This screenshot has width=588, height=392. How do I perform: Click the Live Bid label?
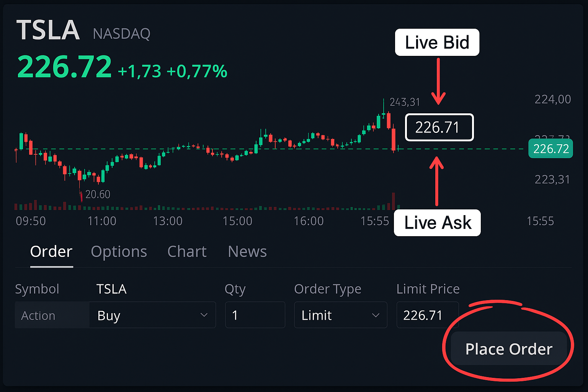(437, 42)
